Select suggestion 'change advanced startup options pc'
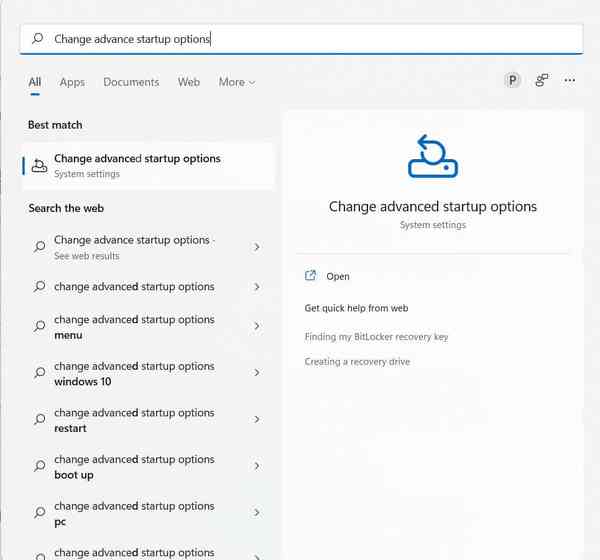 point(148,513)
